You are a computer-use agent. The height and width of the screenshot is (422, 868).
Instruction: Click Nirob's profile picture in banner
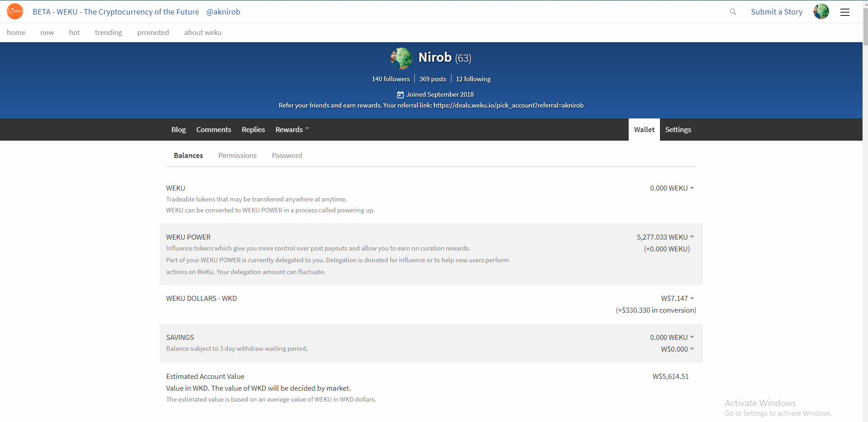402,58
